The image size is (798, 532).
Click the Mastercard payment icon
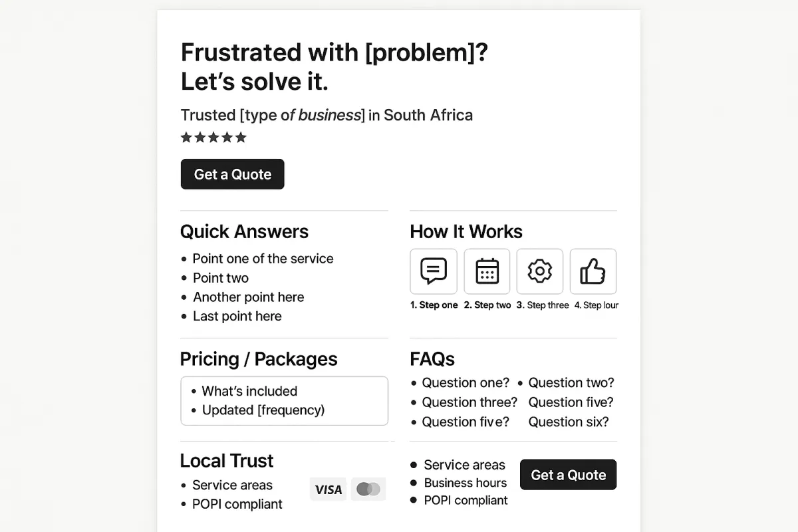coord(368,489)
